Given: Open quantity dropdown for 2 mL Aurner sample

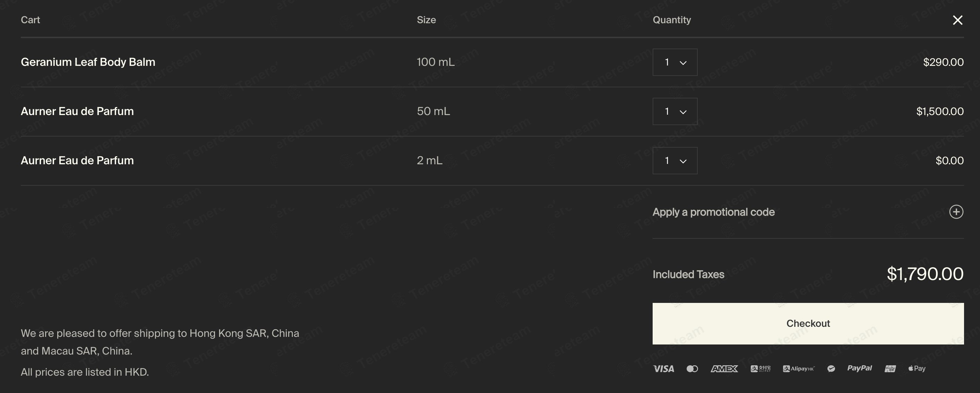Looking at the screenshot, I should tap(675, 161).
